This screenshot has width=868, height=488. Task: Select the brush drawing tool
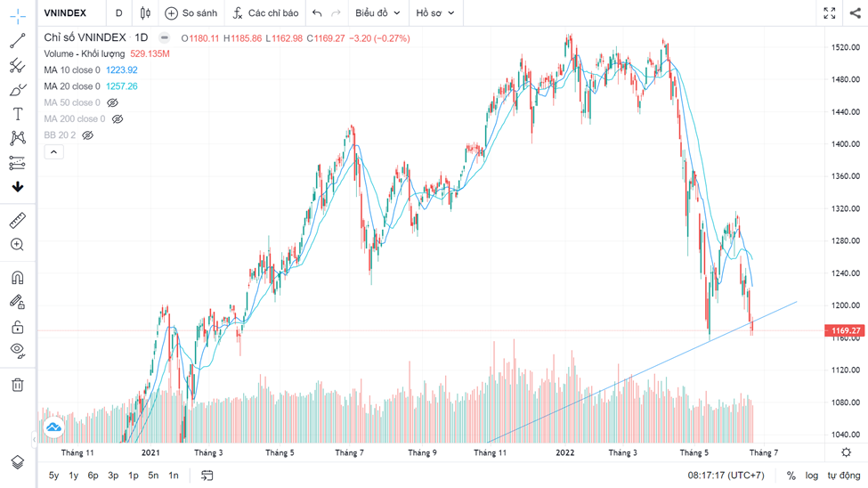pyautogui.click(x=17, y=90)
